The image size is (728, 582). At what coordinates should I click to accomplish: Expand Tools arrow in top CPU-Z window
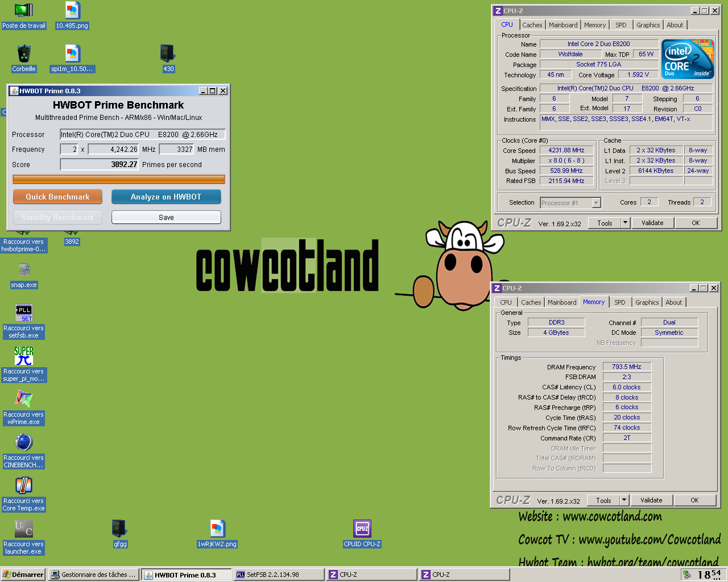(625, 223)
